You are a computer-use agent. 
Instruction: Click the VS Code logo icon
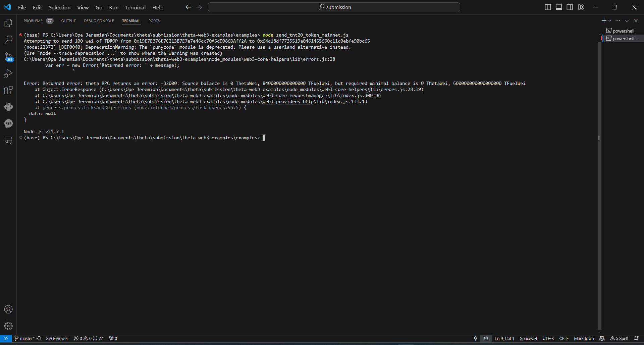pos(7,7)
